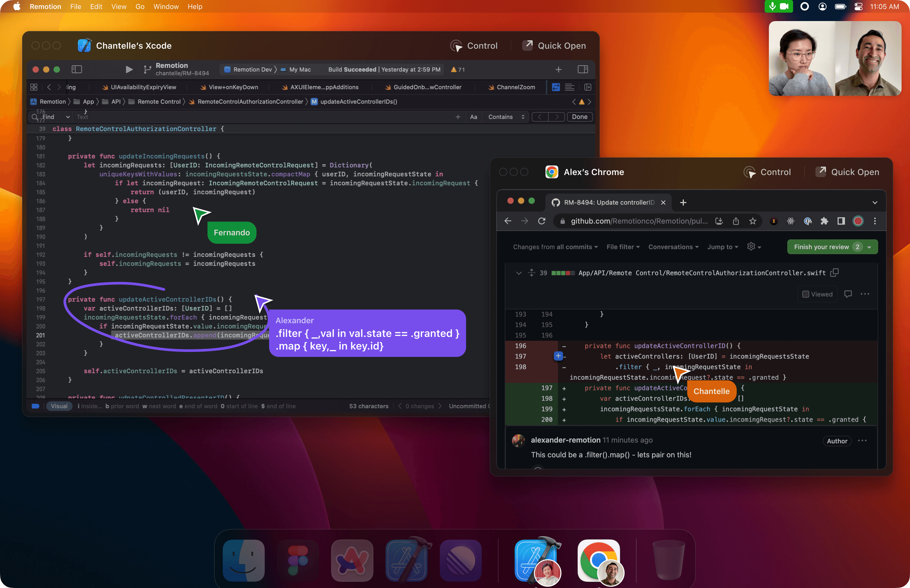Open the Window menu in menu bar
This screenshot has width=910, height=588.
point(166,7)
